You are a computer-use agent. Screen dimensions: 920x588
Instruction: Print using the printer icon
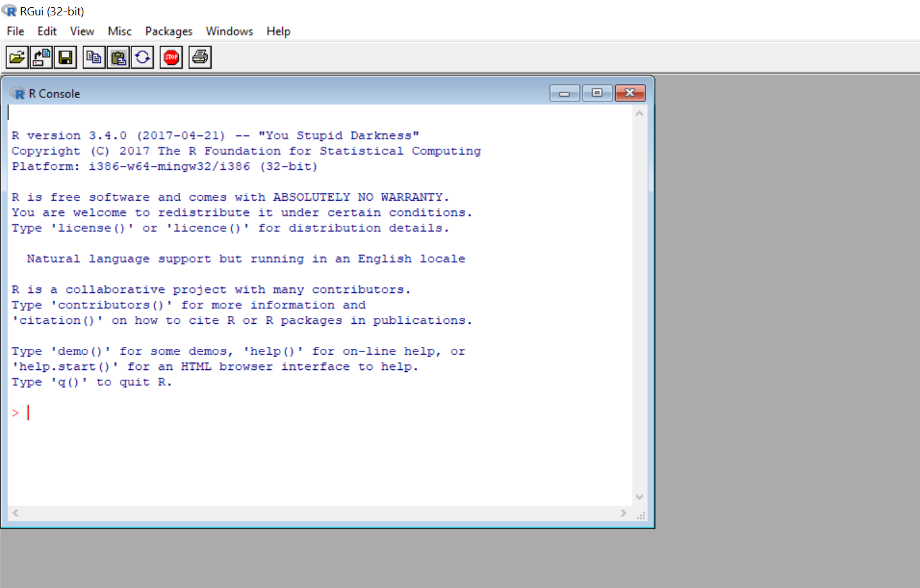pyautogui.click(x=200, y=58)
